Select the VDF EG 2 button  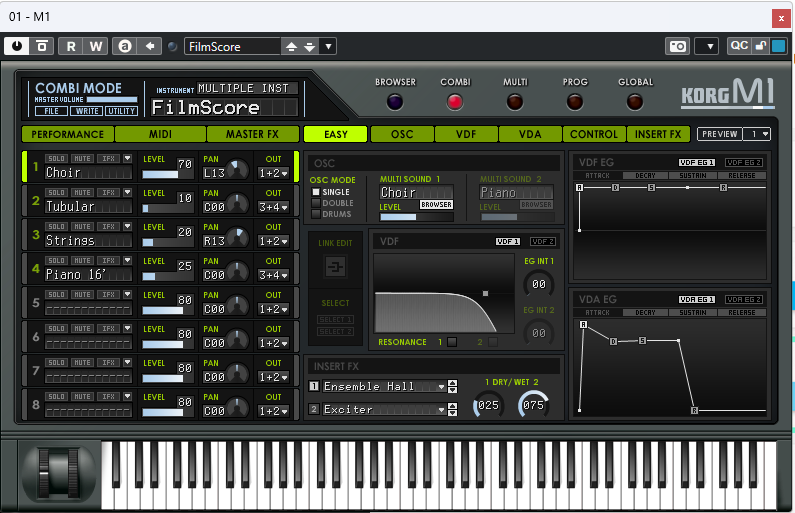(744, 162)
